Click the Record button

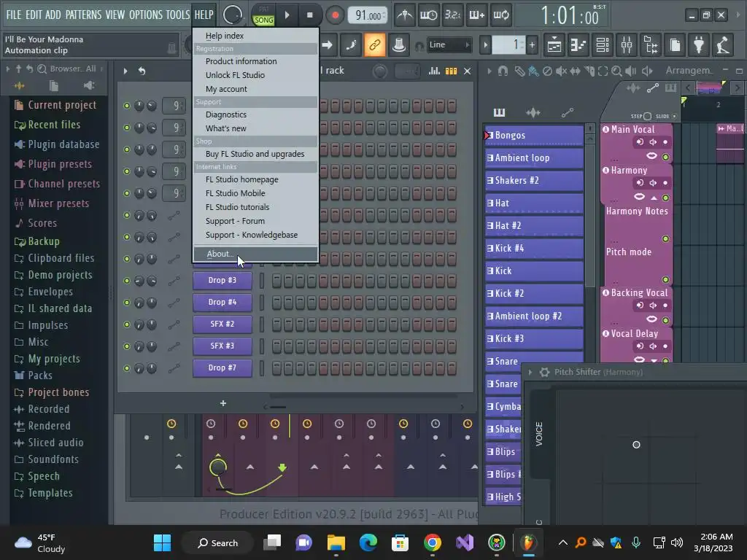[x=335, y=15]
